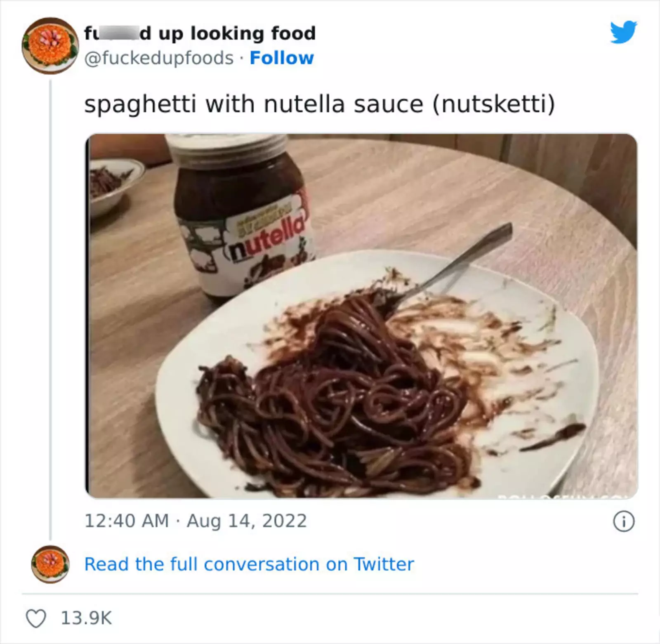The width and height of the screenshot is (660, 644).
Task: Click the Aug 14, 2022 date
Action: (247, 521)
